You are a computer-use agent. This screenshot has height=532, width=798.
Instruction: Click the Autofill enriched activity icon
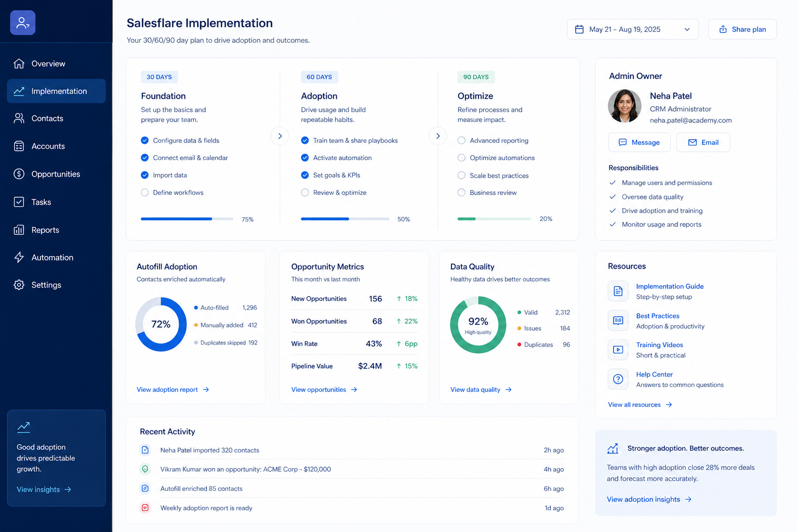145,488
